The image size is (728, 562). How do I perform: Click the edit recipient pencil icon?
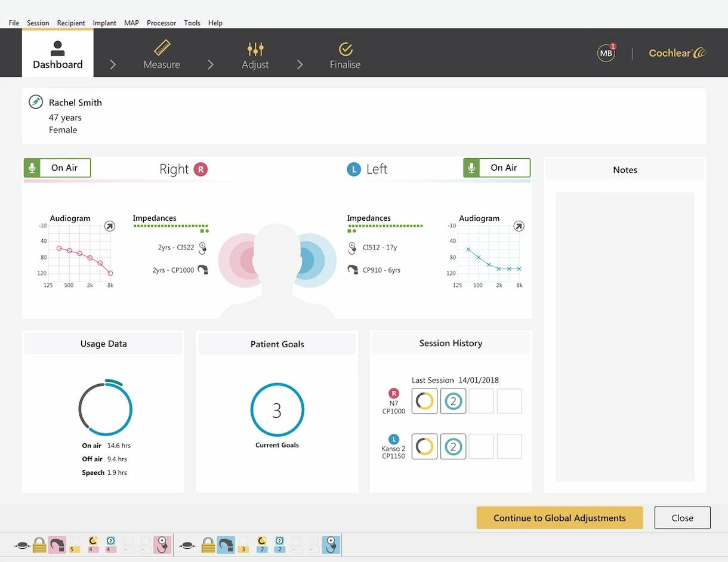36,102
